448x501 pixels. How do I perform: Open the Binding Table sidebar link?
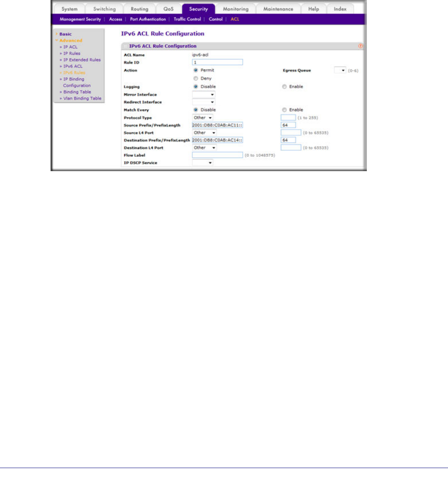pos(77,92)
